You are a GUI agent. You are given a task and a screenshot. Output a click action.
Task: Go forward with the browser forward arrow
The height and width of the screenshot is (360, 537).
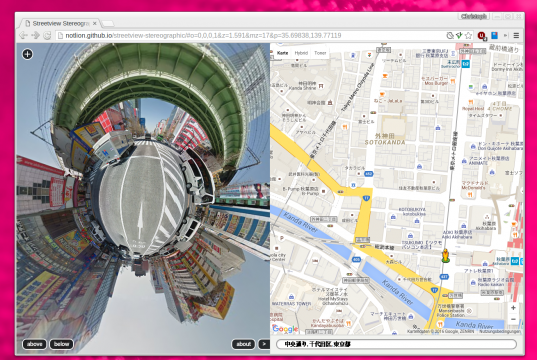pyautogui.click(x=35, y=35)
